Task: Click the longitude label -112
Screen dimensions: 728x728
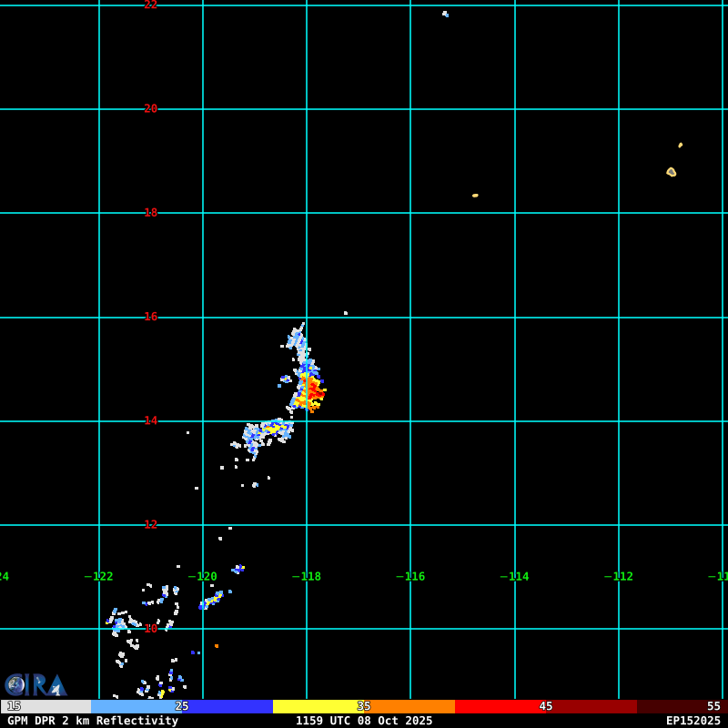Action: 619,577
